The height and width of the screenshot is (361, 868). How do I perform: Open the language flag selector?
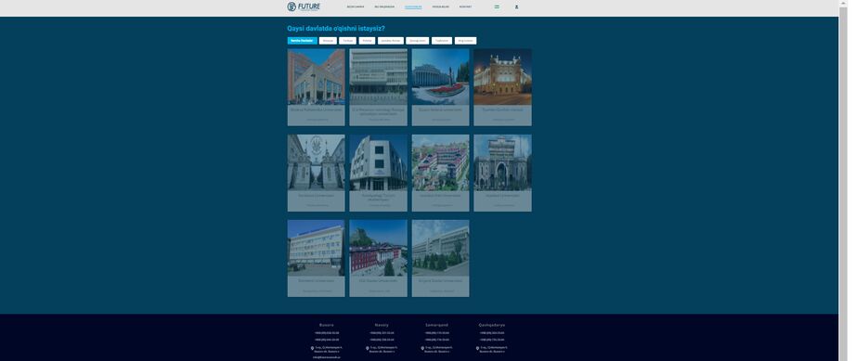(x=497, y=6)
